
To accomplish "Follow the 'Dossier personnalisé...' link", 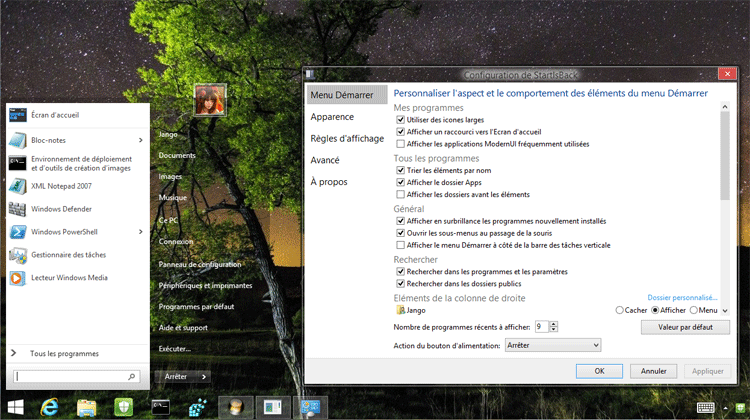I will 682,297.
